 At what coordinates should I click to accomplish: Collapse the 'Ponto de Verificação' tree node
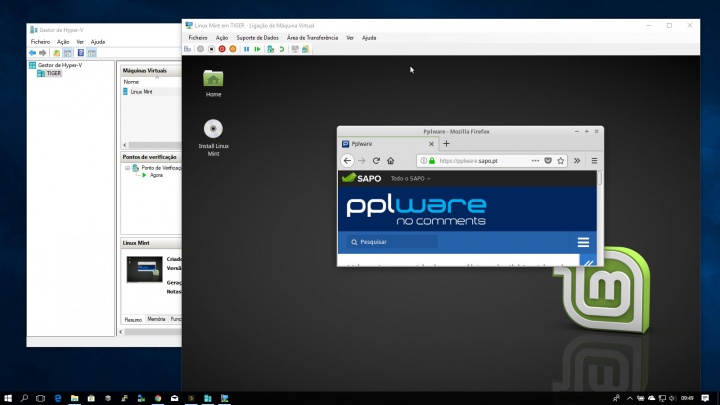(x=127, y=168)
